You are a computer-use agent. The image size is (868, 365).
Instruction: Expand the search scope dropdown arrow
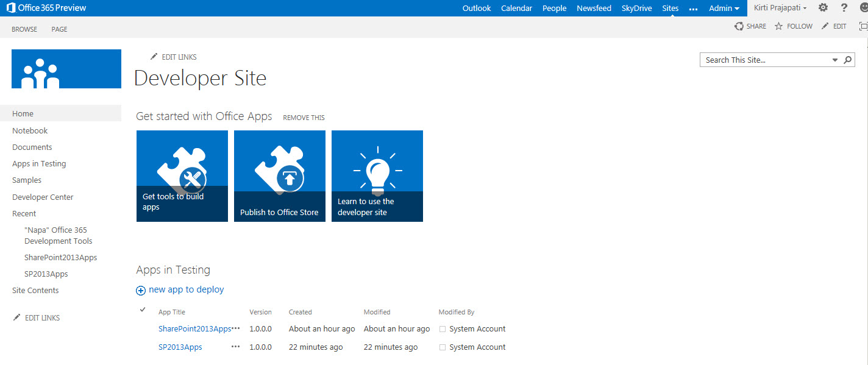(835, 60)
